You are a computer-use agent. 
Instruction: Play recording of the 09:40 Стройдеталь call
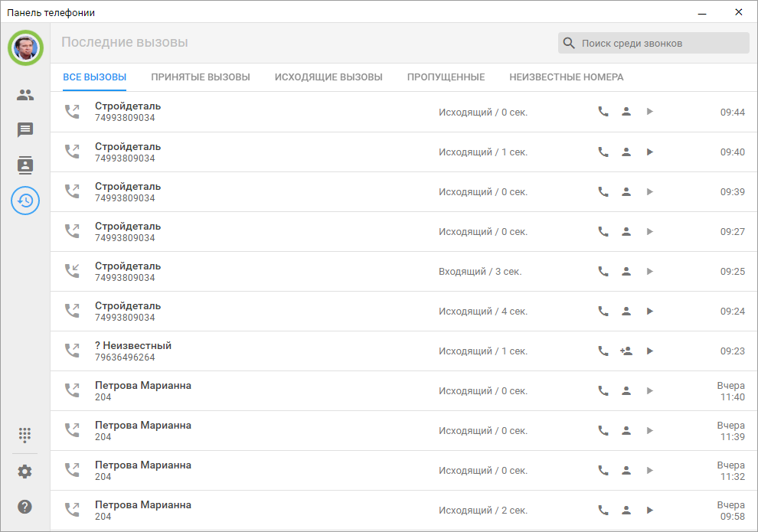pos(649,152)
